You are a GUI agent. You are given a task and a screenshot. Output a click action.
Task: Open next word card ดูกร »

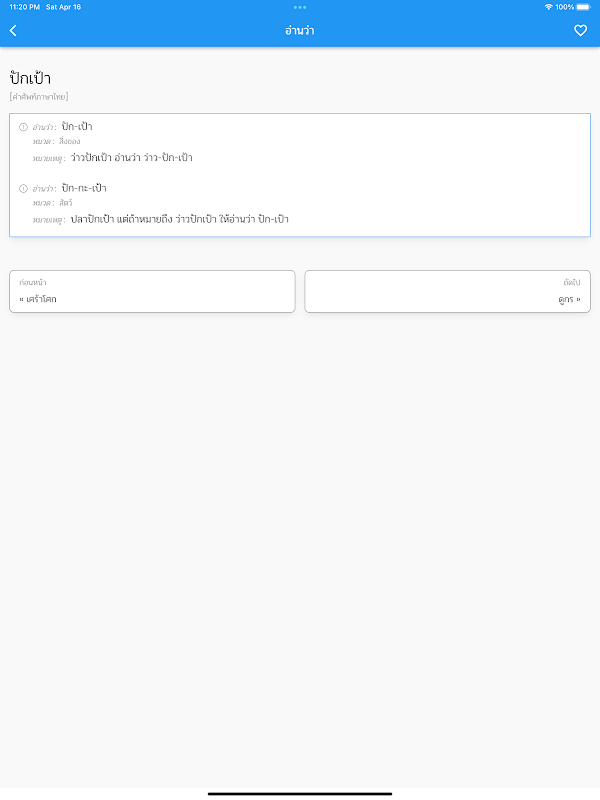[x=447, y=291]
